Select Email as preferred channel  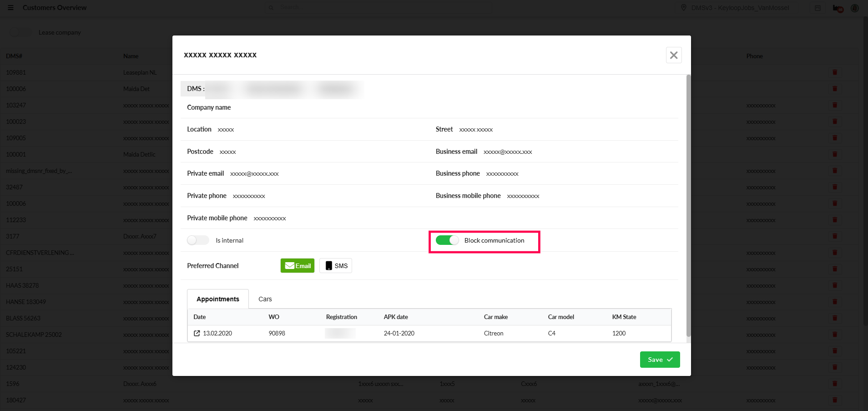click(298, 266)
